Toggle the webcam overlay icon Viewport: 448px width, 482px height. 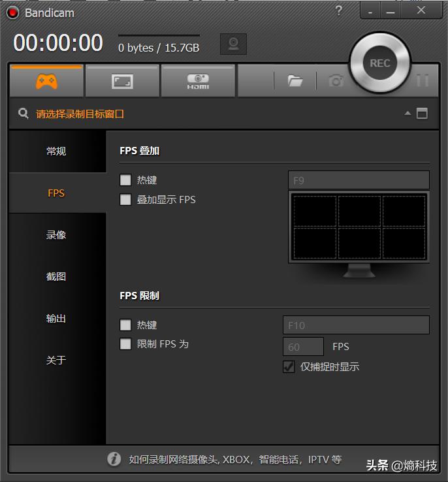pyautogui.click(x=233, y=44)
